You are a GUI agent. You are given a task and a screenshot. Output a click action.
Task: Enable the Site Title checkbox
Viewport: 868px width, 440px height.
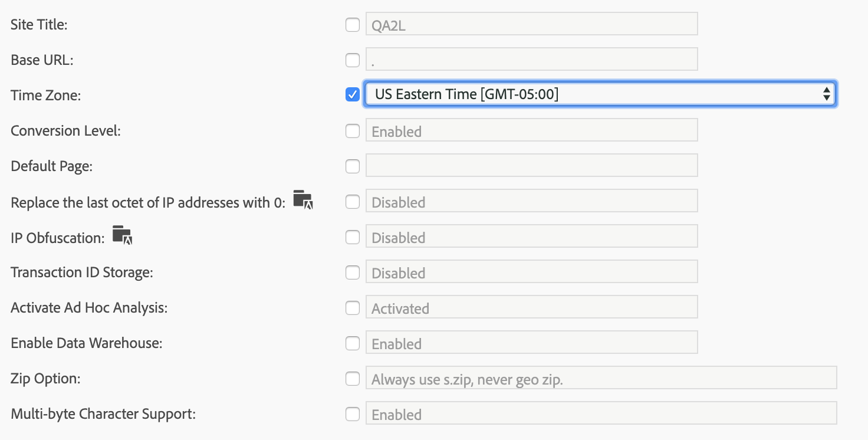353,25
